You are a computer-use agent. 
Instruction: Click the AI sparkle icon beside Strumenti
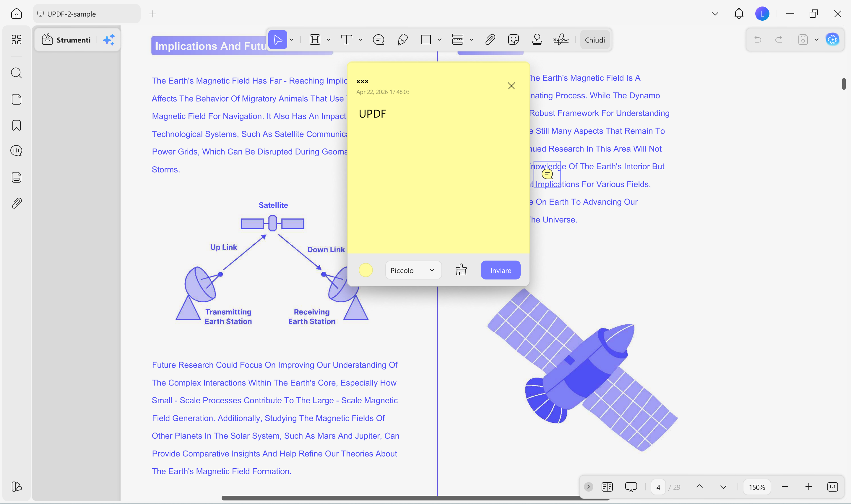(109, 40)
